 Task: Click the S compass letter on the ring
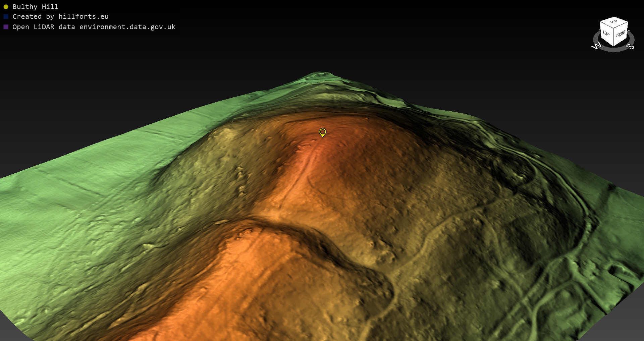(x=631, y=47)
